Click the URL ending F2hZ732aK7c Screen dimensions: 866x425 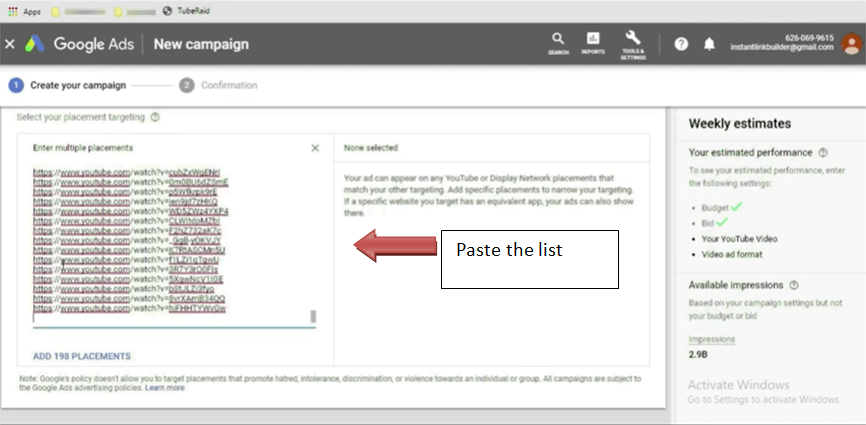pyautogui.click(x=128, y=231)
